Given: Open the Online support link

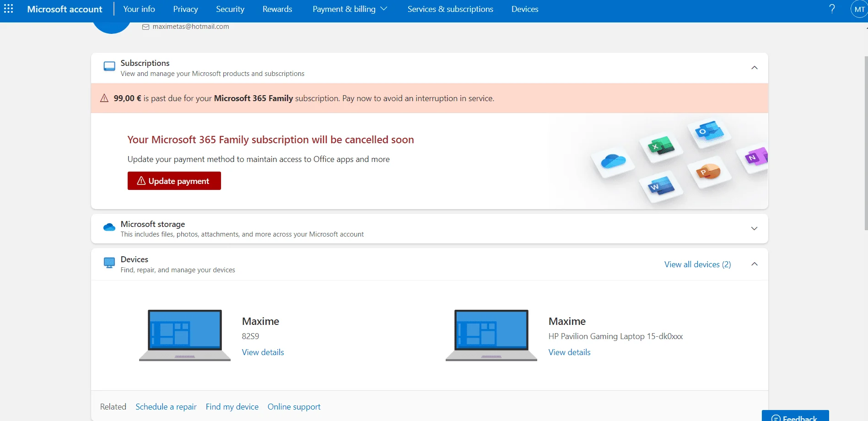Looking at the screenshot, I should coord(294,407).
